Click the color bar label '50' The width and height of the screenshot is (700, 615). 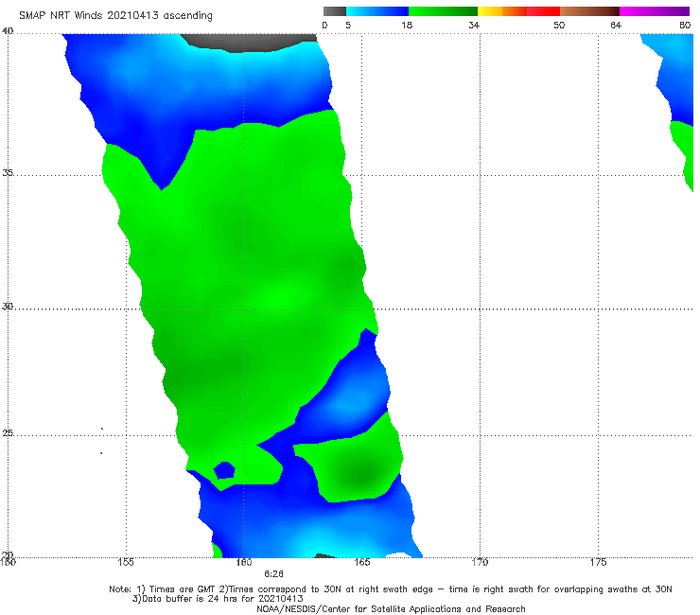pos(559,26)
